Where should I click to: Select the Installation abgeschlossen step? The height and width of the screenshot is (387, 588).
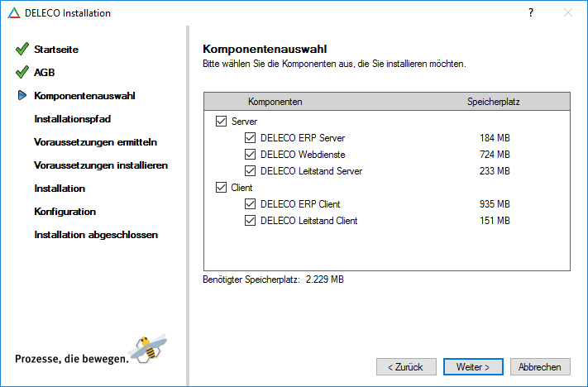(x=96, y=235)
